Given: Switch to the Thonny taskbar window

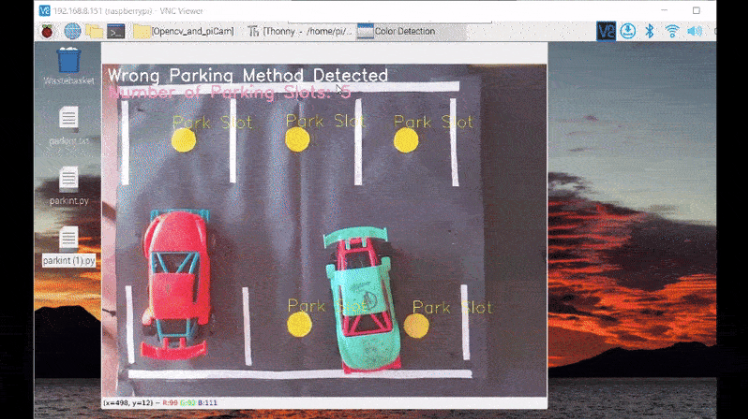Looking at the screenshot, I should 299,31.
